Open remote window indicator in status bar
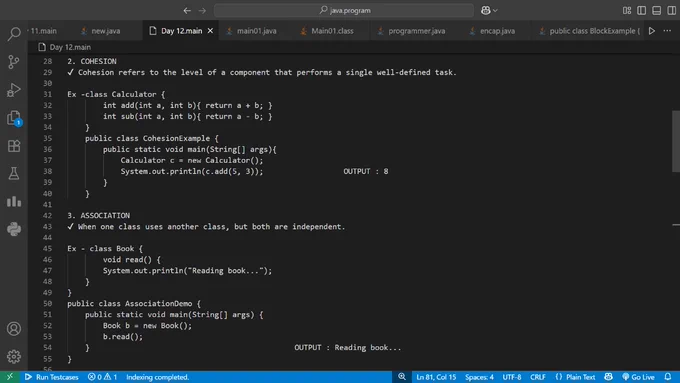 tap(10, 377)
